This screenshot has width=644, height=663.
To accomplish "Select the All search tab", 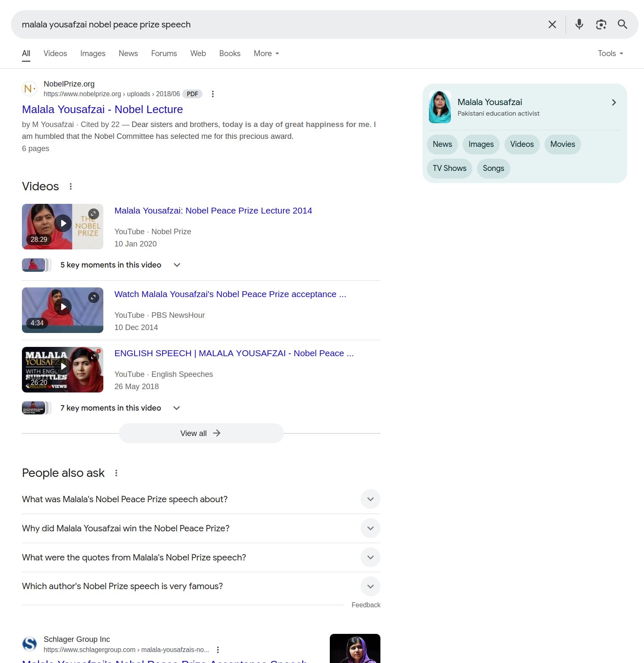I will [x=26, y=54].
